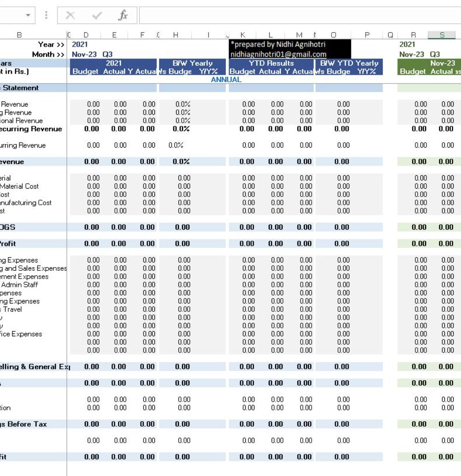This screenshot has width=461, height=476.
Task: Click the 'Material Cost' row label
Action: tap(19, 186)
